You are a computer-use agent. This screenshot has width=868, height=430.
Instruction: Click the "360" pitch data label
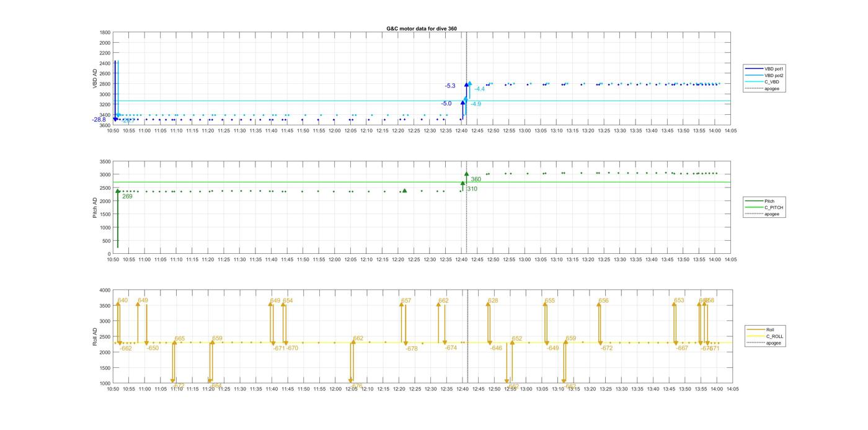(476, 179)
